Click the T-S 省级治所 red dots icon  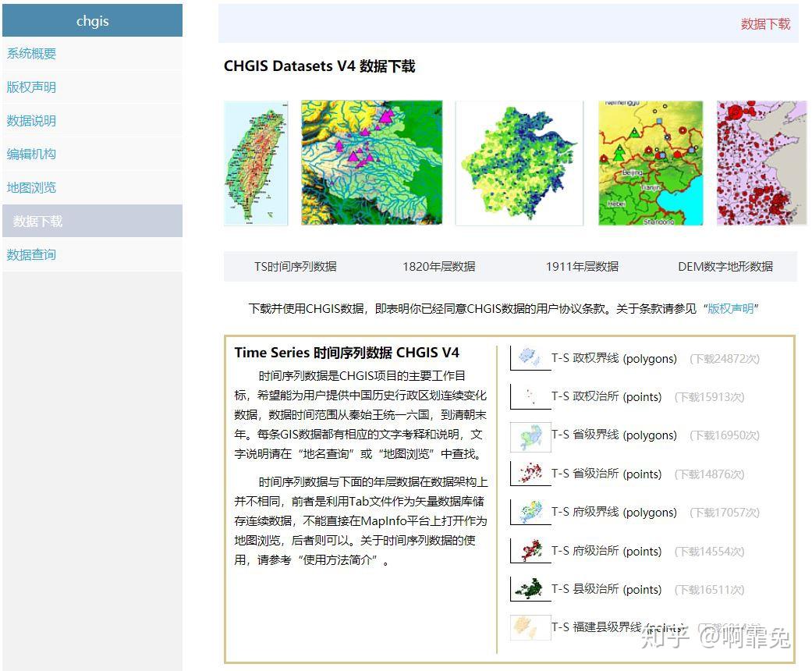click(530, 474)
